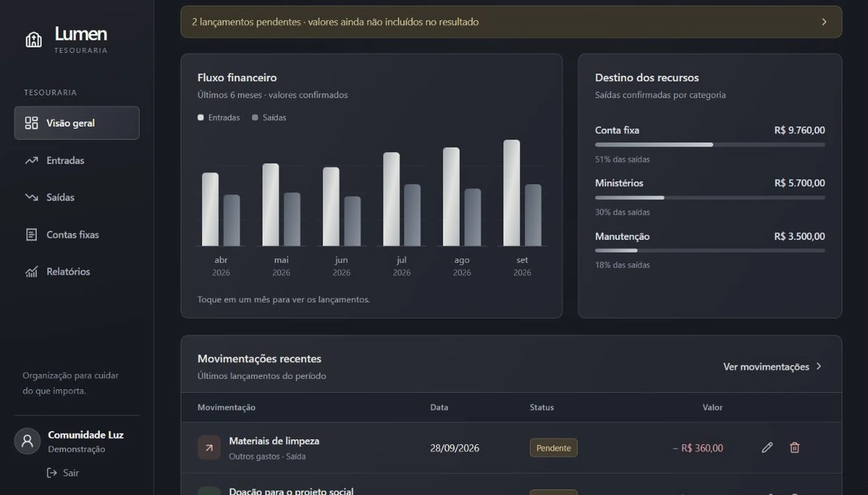Click the Comunidade Luz user avatar
This screenshot has height=495, width=868.
tap(27, 441)
